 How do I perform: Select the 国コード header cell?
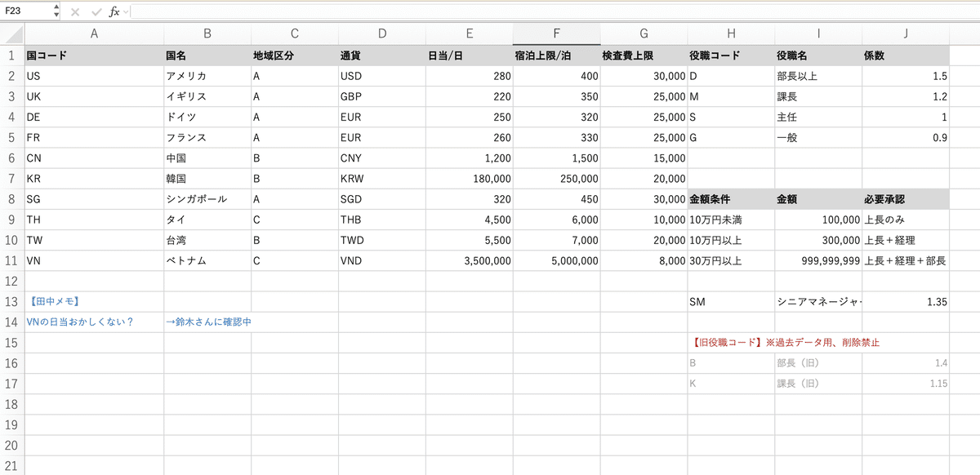[x=94, y=56]
